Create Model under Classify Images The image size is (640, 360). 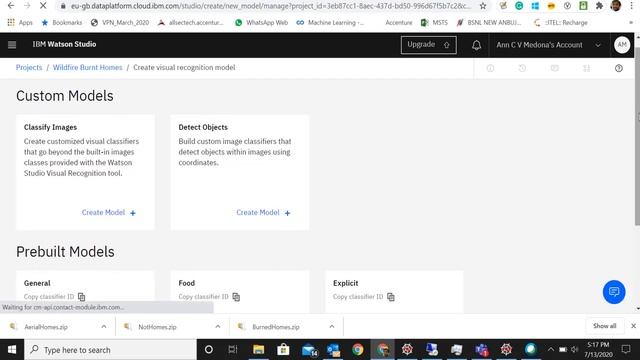109,213
